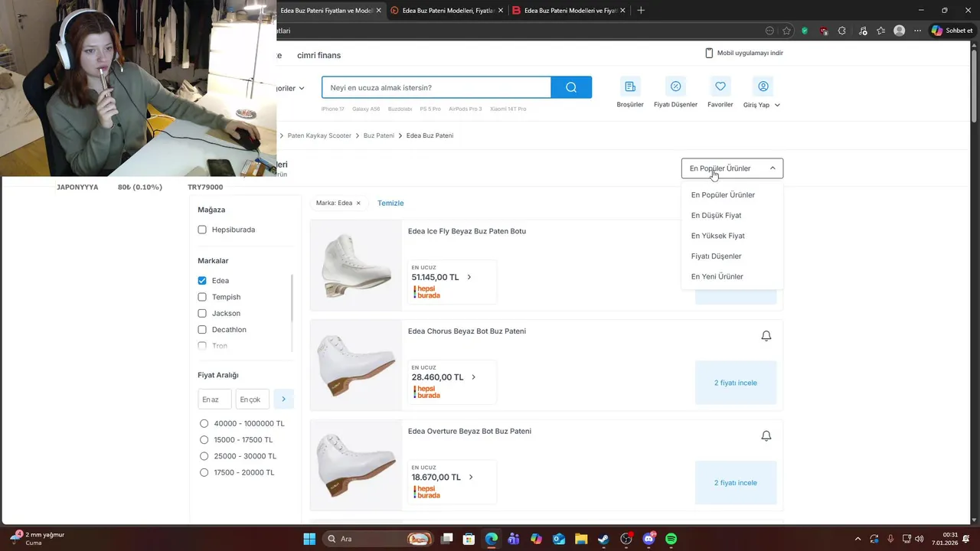
Task: Choose En Yüksek Fiyat sort option
Action: point(717,236)
